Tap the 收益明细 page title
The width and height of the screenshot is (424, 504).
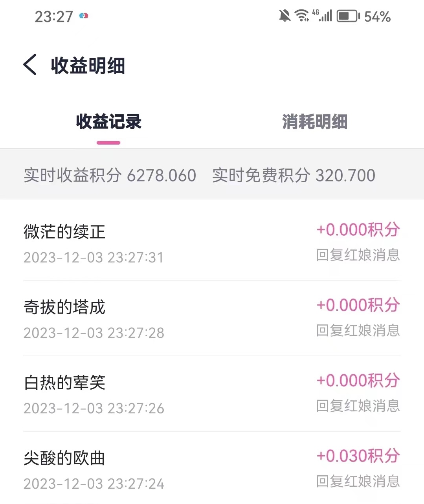tap(88, 65)
